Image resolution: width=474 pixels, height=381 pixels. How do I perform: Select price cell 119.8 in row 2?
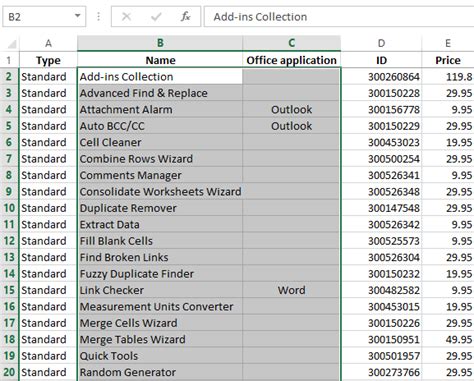click(448, 77)
